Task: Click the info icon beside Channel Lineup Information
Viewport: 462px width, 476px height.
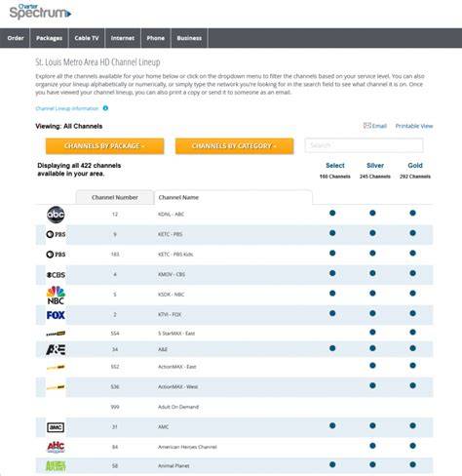Action: point(105,108)
